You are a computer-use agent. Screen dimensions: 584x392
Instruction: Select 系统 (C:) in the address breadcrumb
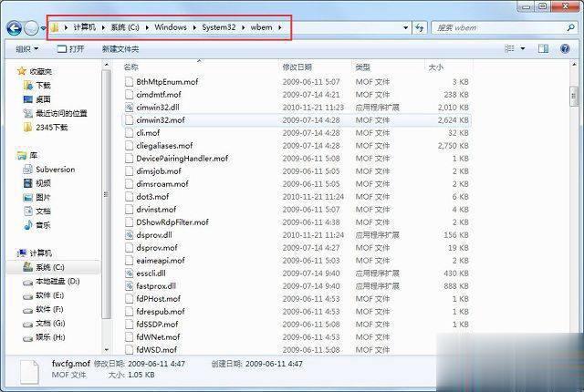coord(125,27)
